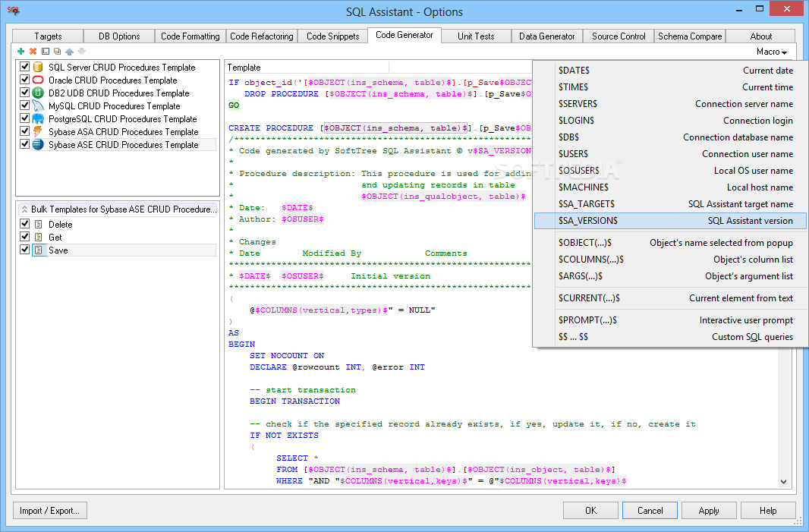Uncheck SQL Server CRUD Procedures Template
The height and width of the screenshot is (532, 809).
(x=24, y=67)
